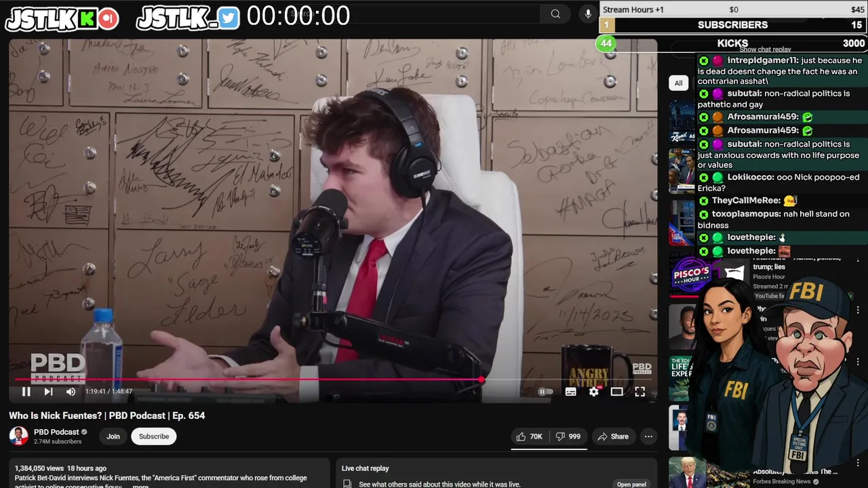
Task: Switch to theater mode
Action: 616,392
